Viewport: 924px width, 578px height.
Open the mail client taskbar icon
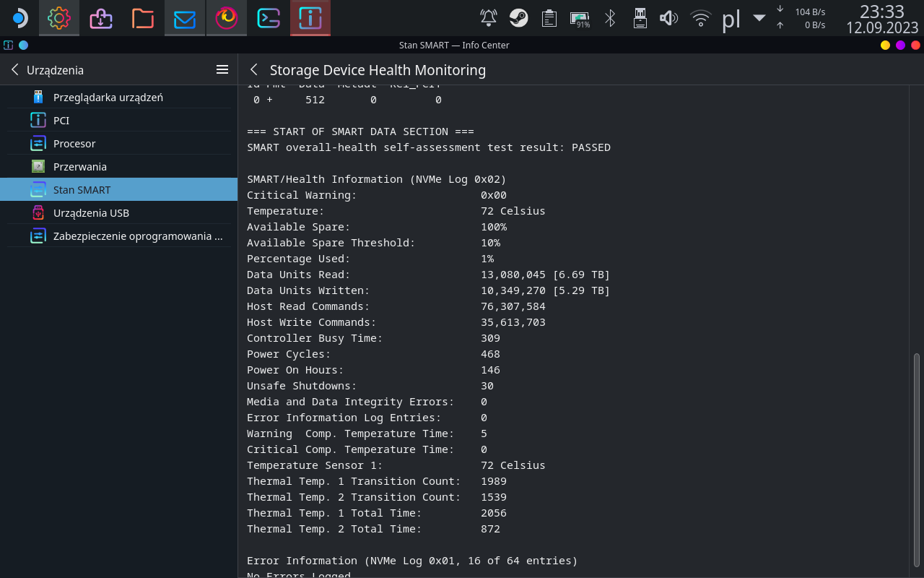pyautogui.click(x=185, y=18)
